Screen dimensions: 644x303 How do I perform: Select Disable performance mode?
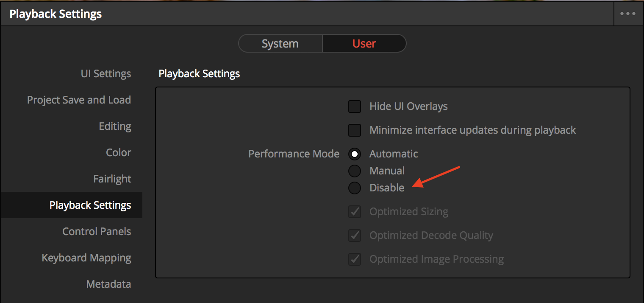[355, 188]
